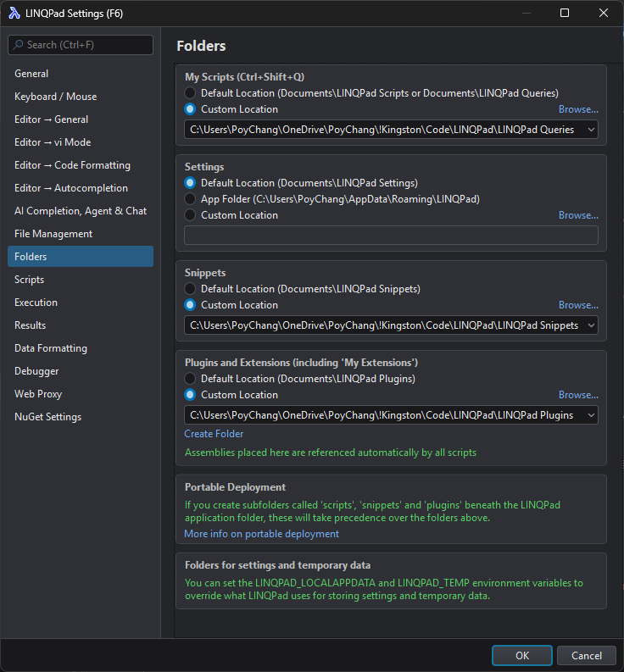Click the Create Folder link
Screen dimensions: 624x672
pyautogui.click(x=214, y=434)
